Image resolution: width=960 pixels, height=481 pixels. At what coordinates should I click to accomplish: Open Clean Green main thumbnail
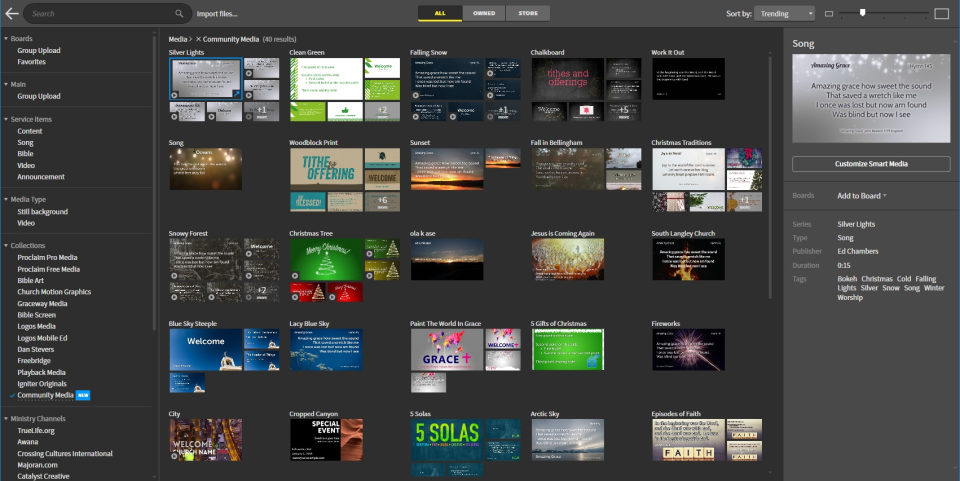326,78
